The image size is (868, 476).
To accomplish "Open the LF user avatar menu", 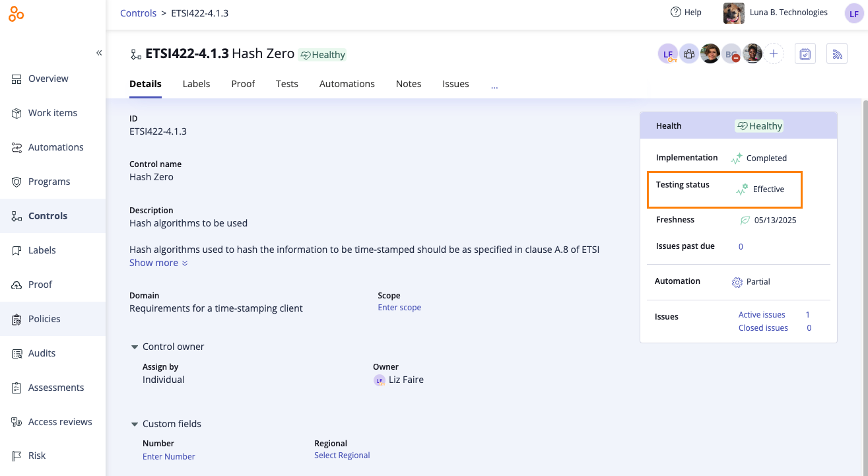I will pyautogui.click(x=854, y=14).
